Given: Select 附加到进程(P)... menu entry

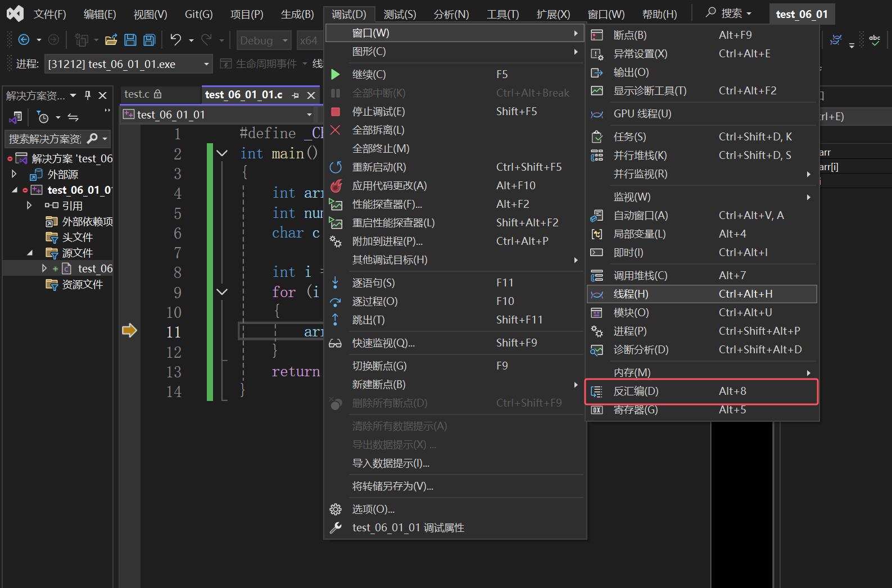Looking at the screenshot, I should [455, 241].
